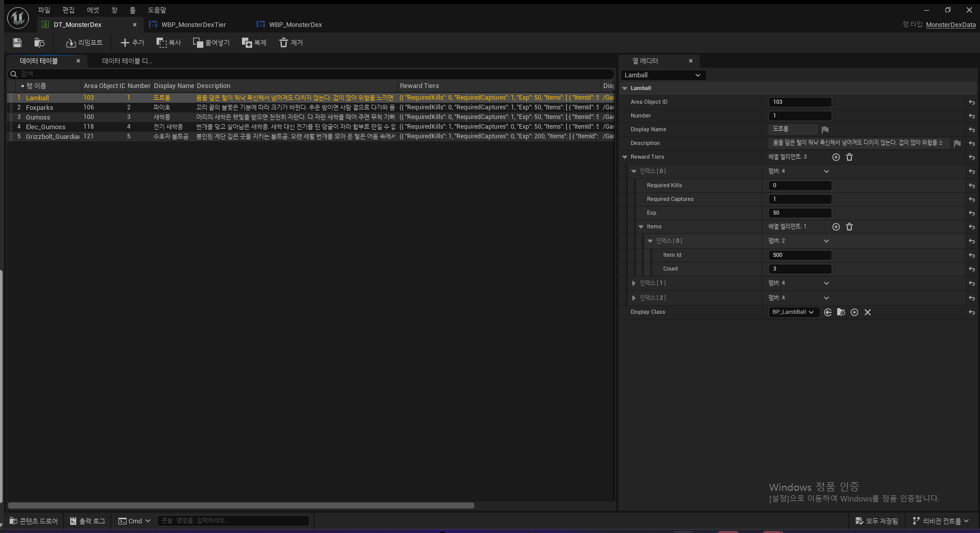Viewport: 980px width, 533px height.
Task: Open the BP_LambBall class dropdown
Action: [x=794, y=312]
